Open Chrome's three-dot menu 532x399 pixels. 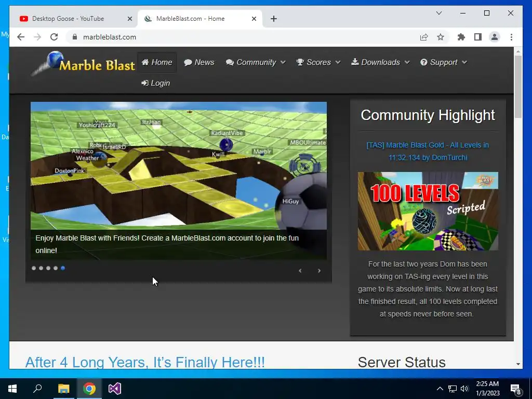coord(511,37)
